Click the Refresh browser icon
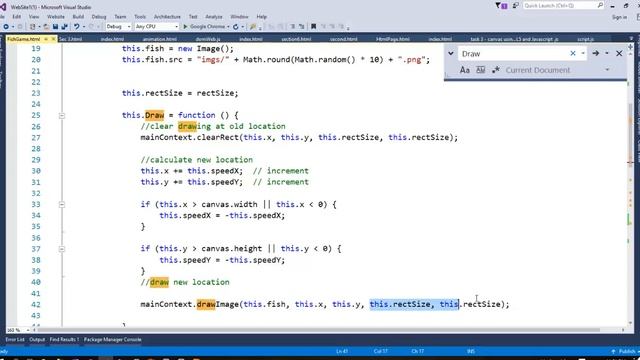640x360 pixels. pos(236,27)
